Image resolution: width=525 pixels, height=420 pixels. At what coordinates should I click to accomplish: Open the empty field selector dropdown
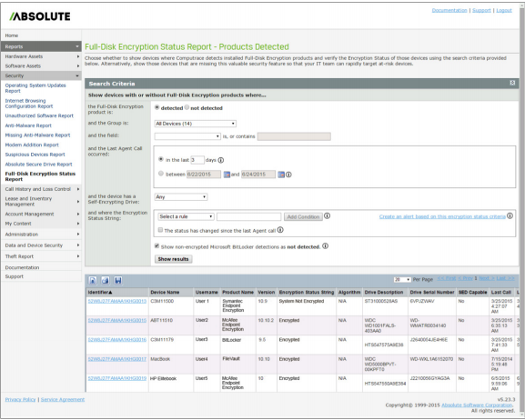pyautogui.click(x=187, y=136)
